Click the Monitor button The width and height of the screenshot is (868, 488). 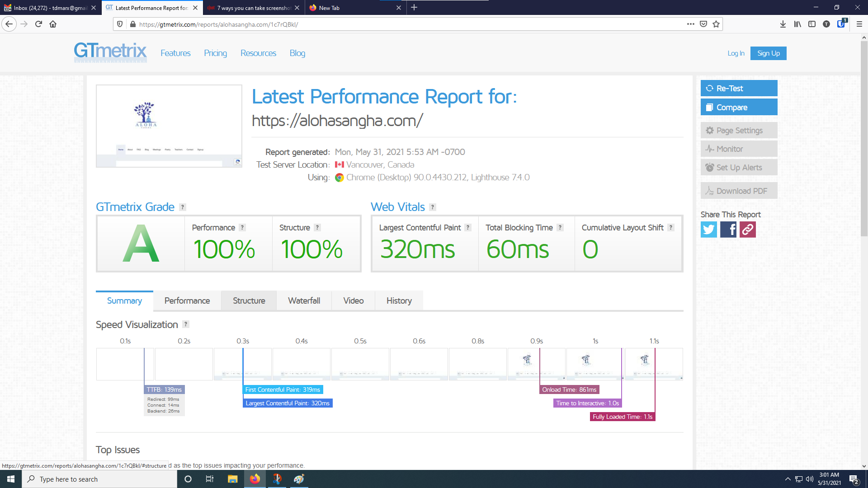tap(739, 149)
